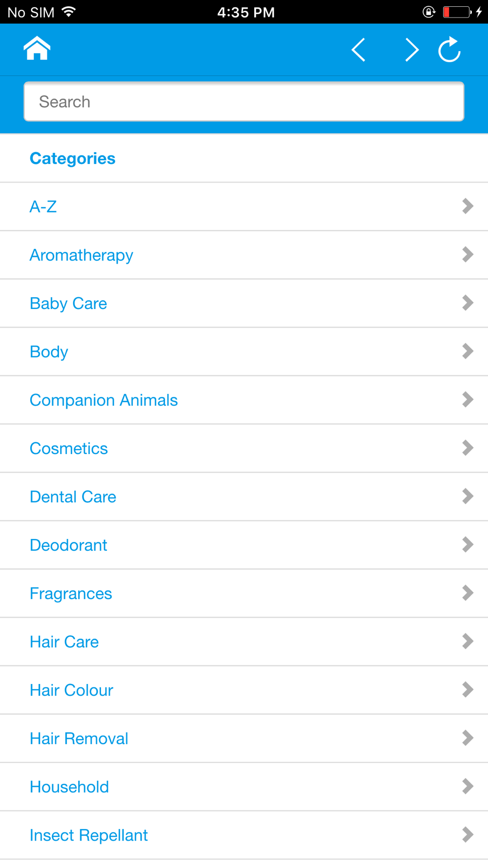Select the Cosmetics category
488x868 pixels.
69,448
